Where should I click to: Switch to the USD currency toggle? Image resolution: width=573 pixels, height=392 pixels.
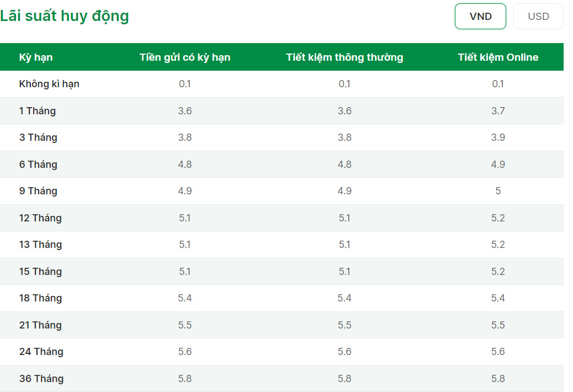538,17
